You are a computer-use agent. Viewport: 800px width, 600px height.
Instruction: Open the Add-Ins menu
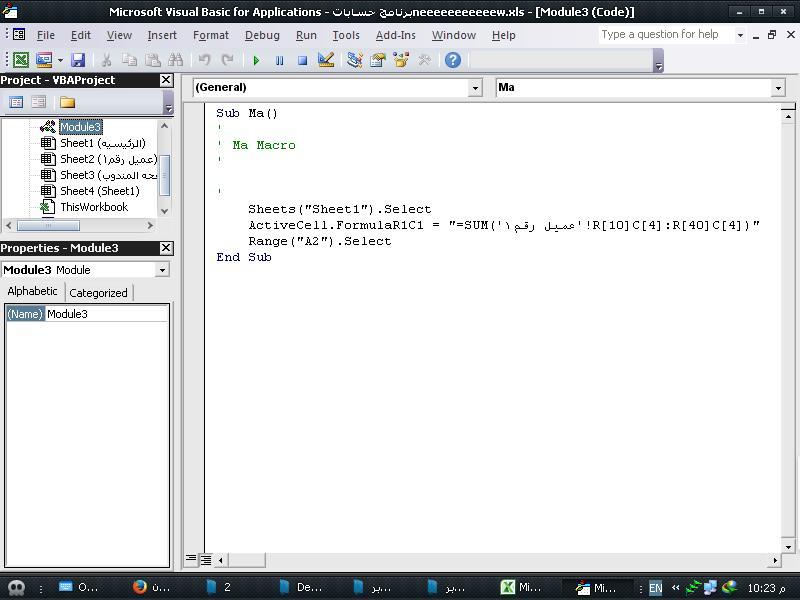pyautogui.click(x=395, y=35)
